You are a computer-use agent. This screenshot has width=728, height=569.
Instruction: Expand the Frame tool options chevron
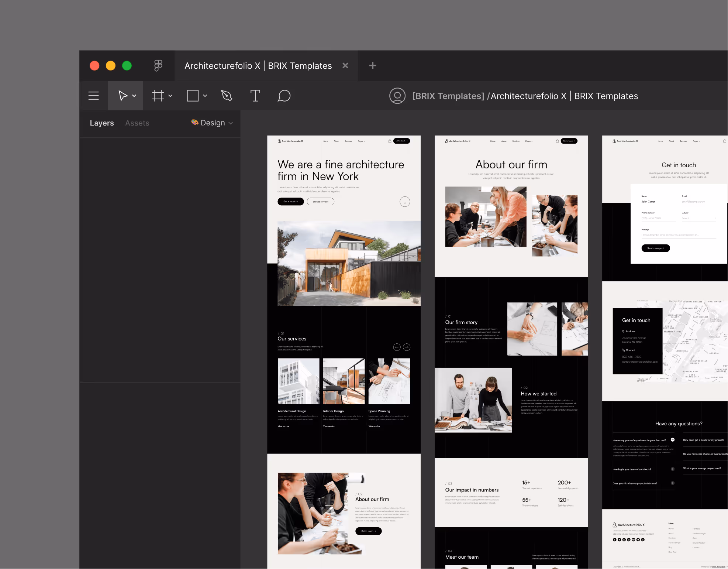[170, 96]
